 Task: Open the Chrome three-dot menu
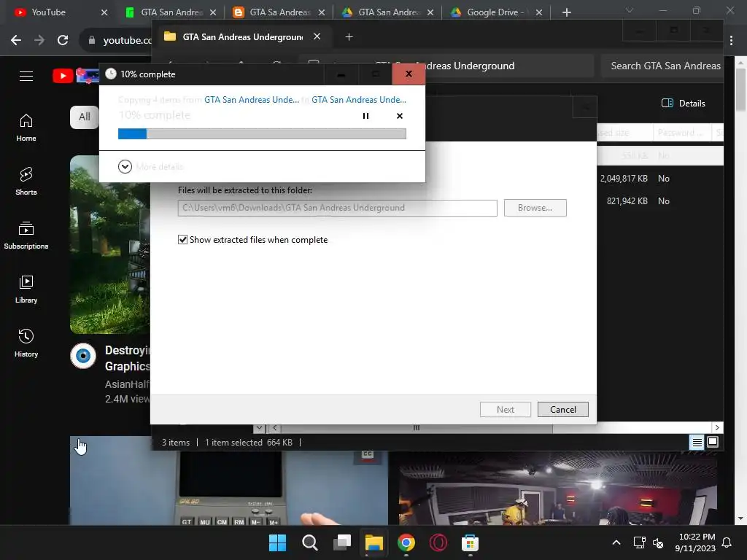coord(731,41)
